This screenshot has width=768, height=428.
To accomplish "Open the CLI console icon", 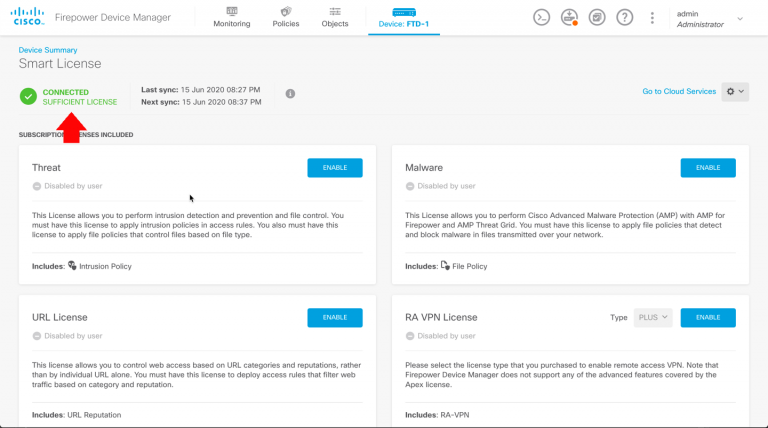I will pyautogui.click(x=541, y=18).
